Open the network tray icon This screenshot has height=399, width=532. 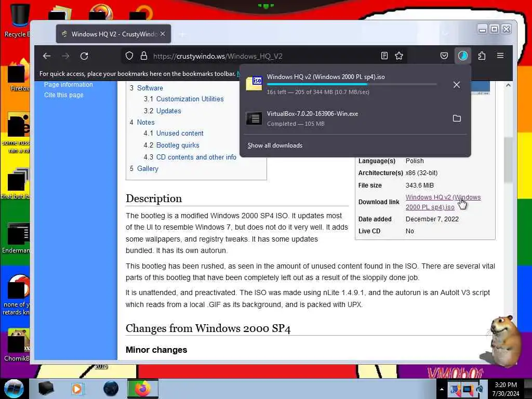pyautogui.click(x=467, y=390)
